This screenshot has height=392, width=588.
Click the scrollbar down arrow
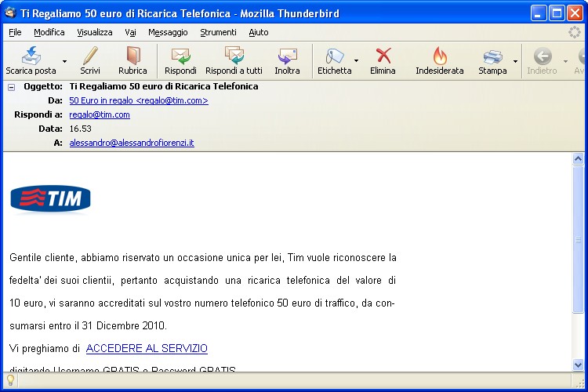(x=578, y=365)
